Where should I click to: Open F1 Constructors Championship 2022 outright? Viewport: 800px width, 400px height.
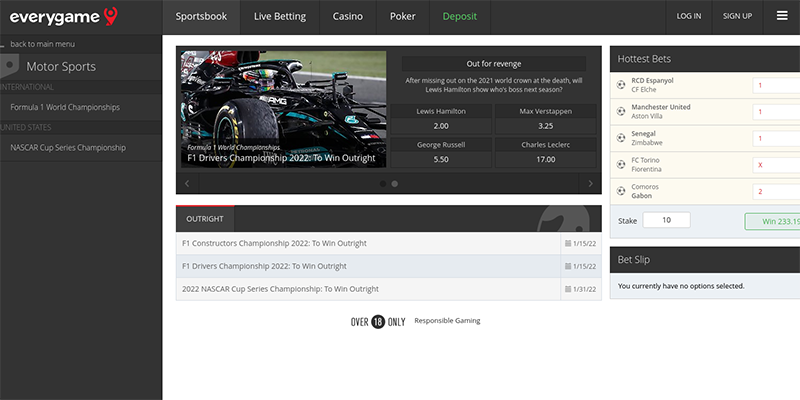click(x=389, y=243)
